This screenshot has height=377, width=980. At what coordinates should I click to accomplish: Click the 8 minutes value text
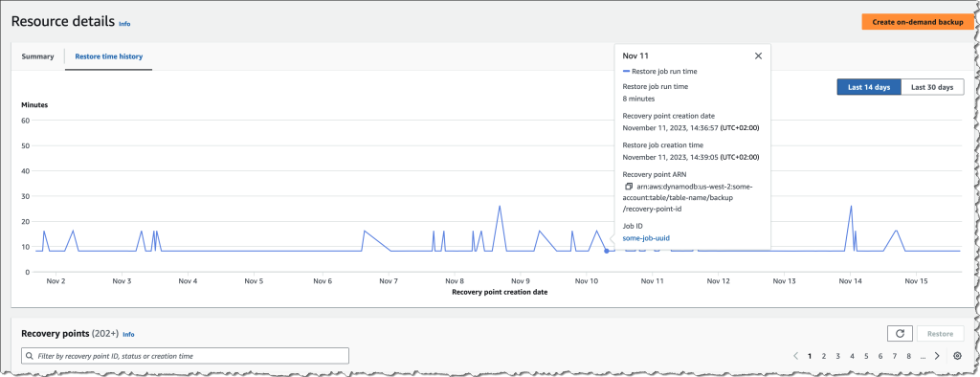point(638,99)
